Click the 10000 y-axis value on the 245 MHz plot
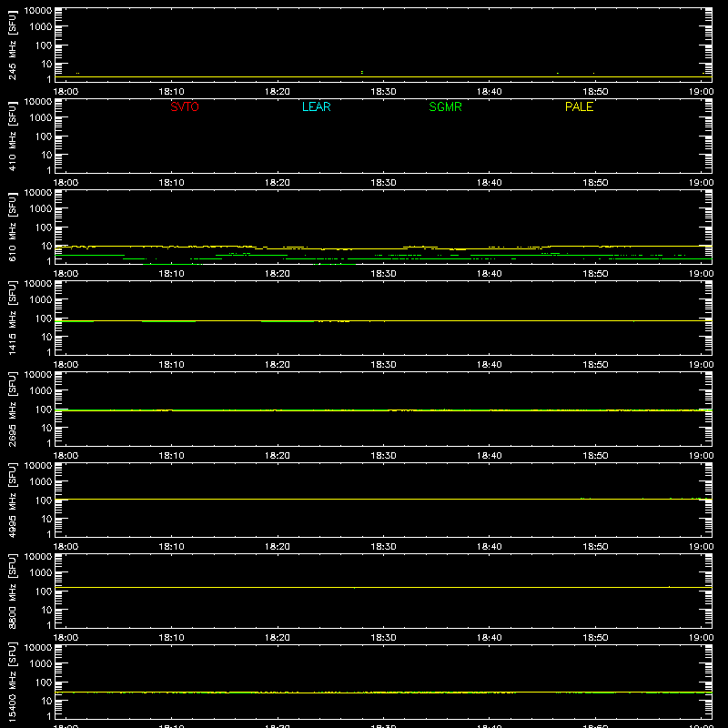 38,11
